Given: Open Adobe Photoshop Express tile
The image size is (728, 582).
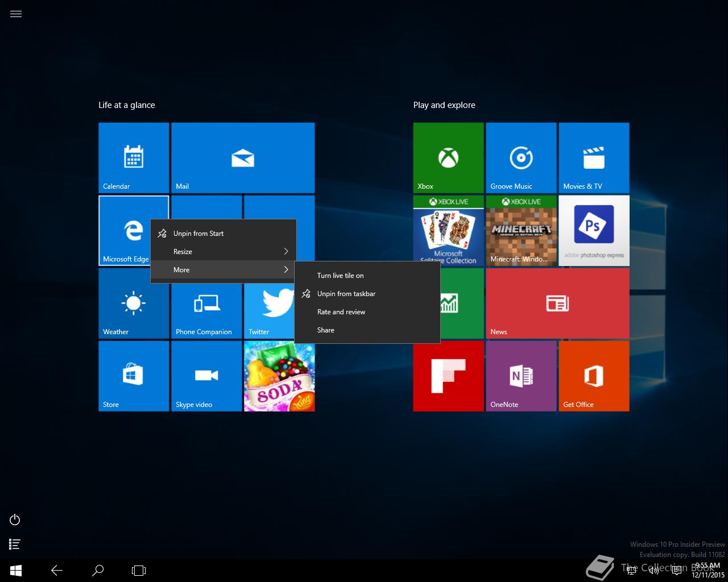Looking at the screenshot, I should [x=594, y=231].
